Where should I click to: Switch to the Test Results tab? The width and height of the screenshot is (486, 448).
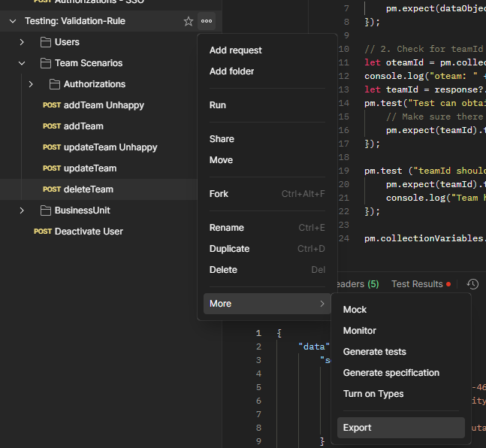click(417, 284)
